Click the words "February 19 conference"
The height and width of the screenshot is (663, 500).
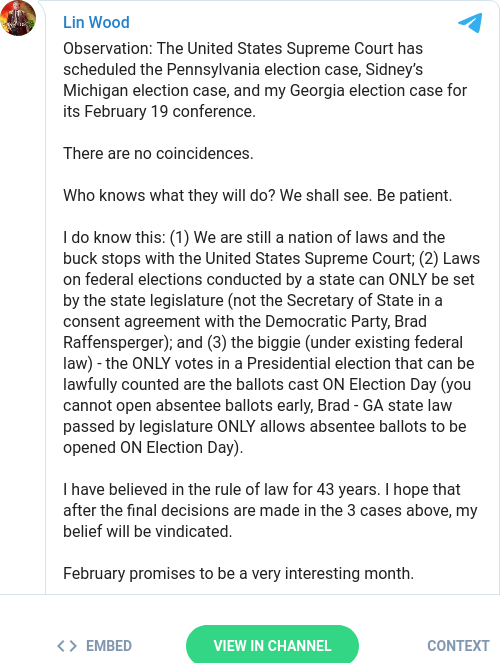pos(169,112)
